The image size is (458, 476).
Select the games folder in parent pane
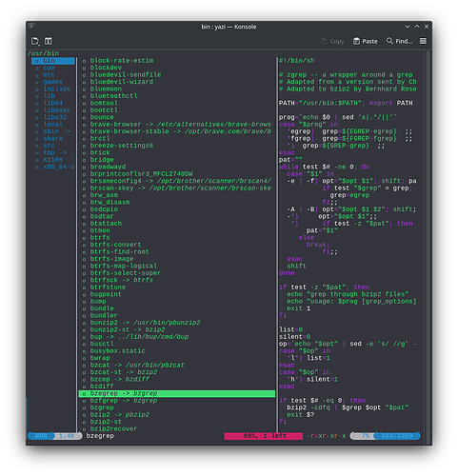[53, 82]
